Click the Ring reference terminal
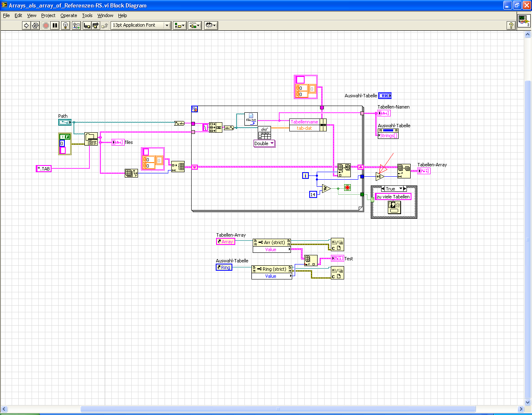Screen dimensions: 532x415 [224, 267]
